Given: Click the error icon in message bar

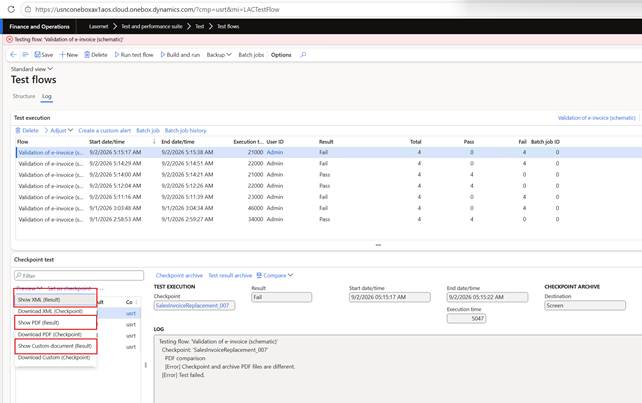Looking at the screenshot, I should point(9,39).
